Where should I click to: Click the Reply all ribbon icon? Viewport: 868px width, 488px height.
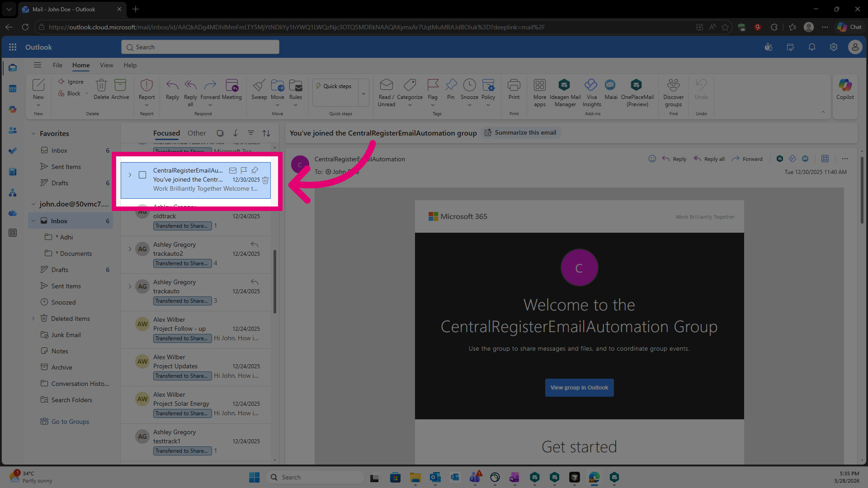tap(190, 85)
